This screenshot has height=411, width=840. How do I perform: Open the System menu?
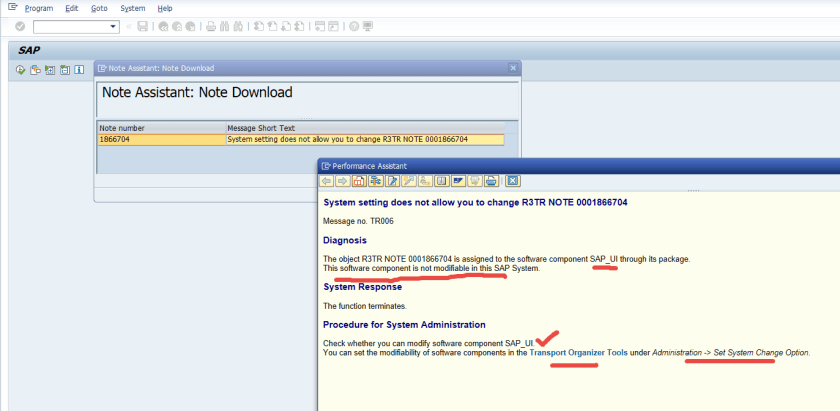tap(133, 9)
